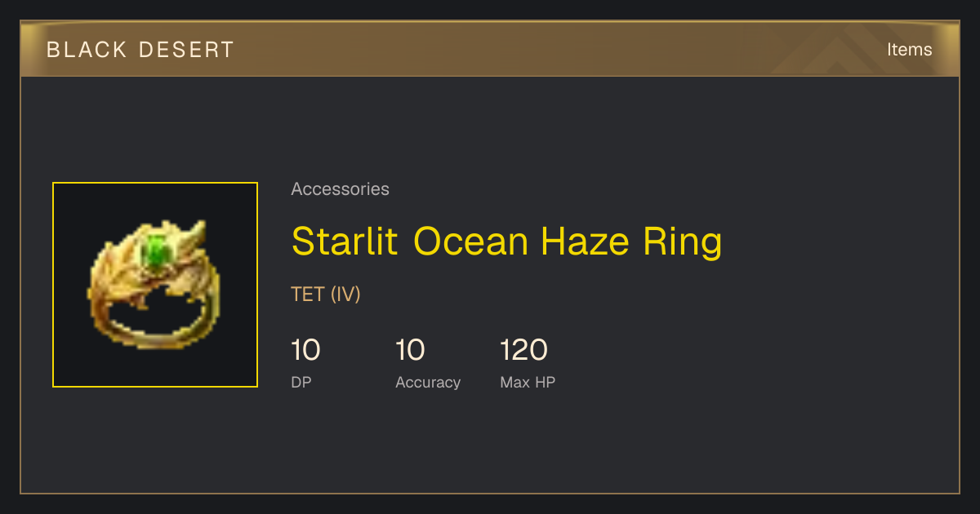
Task: Click the Accuracy stat label
Action: (x=428, y=382)
